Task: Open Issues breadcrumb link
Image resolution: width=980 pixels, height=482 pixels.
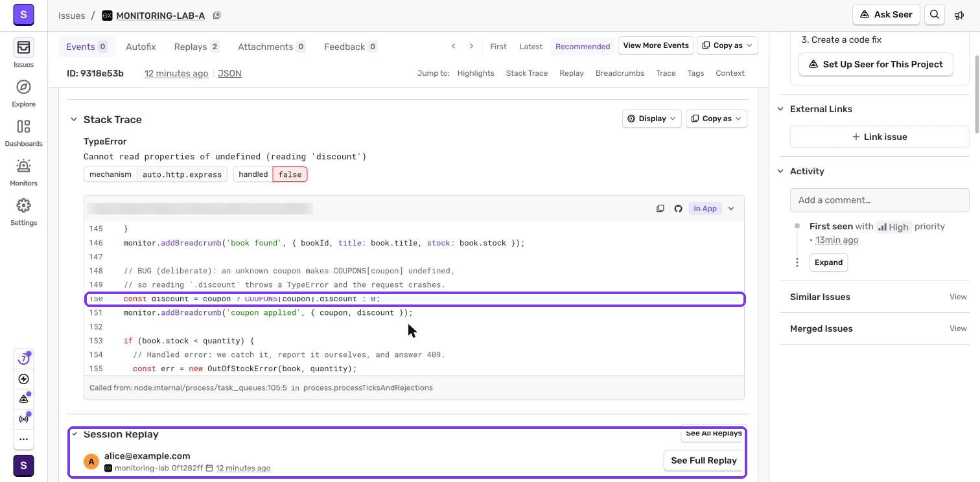Action: [71, 16]
